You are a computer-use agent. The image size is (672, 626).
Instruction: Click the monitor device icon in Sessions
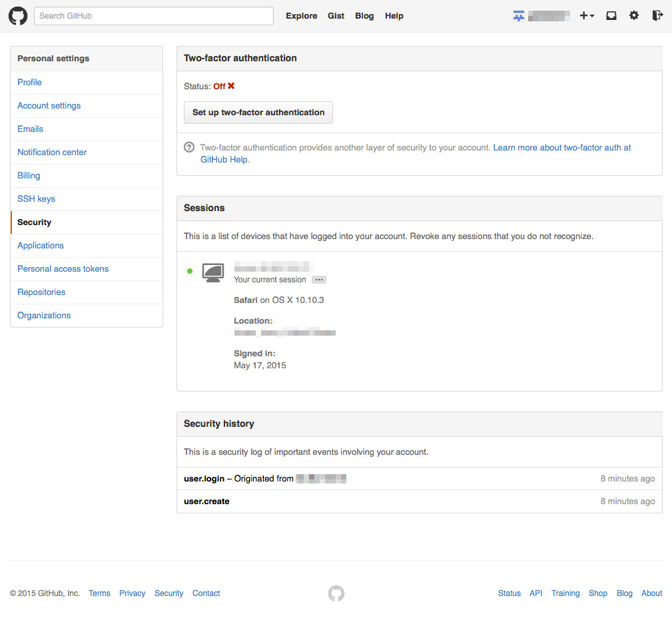[213, 272]
